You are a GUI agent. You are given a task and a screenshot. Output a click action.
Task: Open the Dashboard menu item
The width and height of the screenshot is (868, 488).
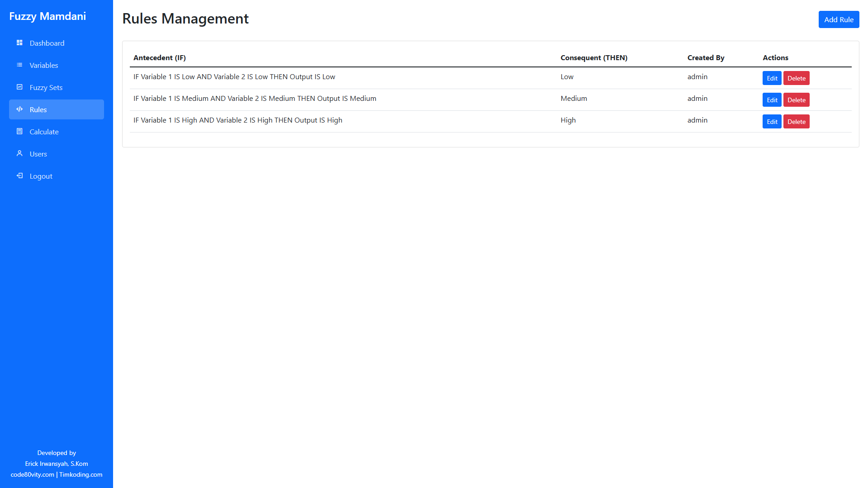click(x=57, y=43)
